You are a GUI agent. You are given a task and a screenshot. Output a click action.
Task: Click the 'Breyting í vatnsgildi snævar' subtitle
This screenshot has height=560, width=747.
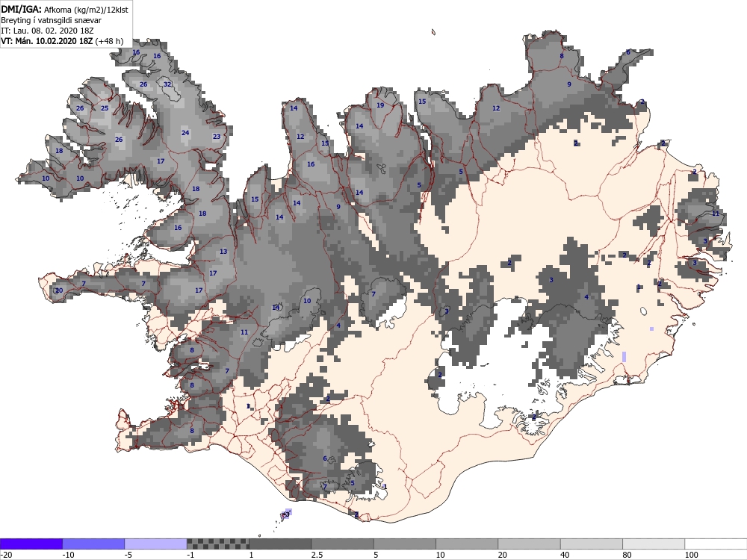(x=51, y=20)
